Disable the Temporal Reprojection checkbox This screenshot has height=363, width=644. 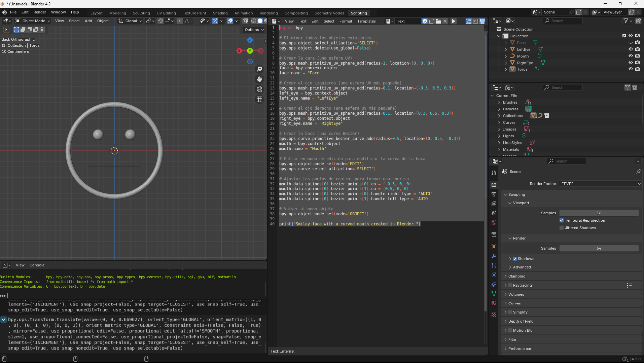pos(562,220)
